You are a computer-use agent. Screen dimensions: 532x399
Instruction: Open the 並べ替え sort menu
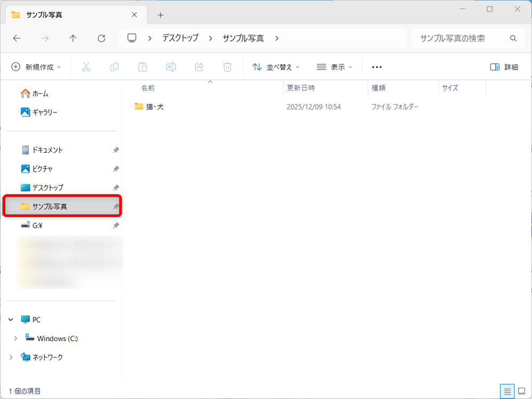tap(276, 67)
